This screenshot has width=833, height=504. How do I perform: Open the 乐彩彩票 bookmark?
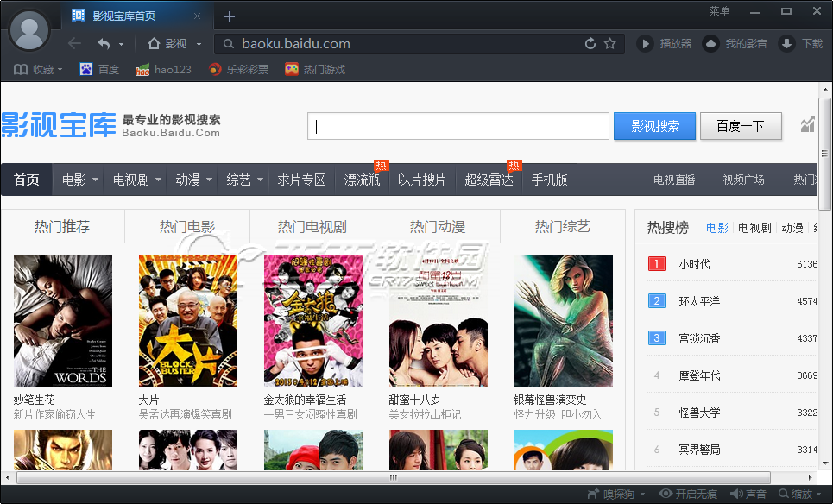pyautogui.click(x=238, y=70)
